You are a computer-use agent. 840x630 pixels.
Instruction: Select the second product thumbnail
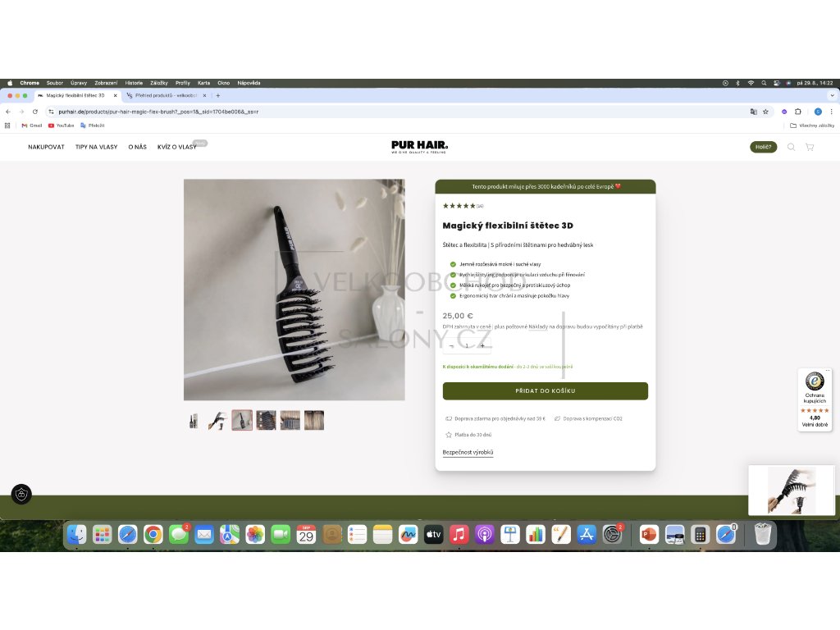(x=218, y=421)
